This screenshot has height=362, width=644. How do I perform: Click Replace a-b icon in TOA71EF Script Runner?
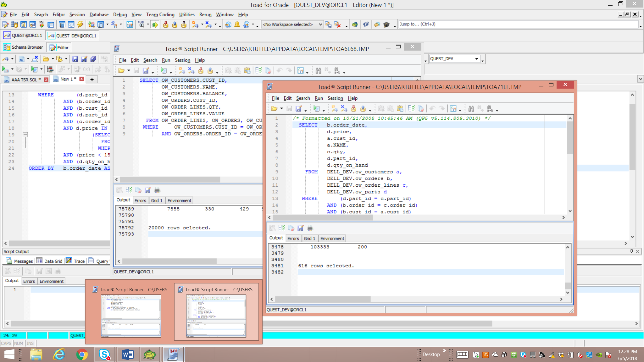point(490,109)
